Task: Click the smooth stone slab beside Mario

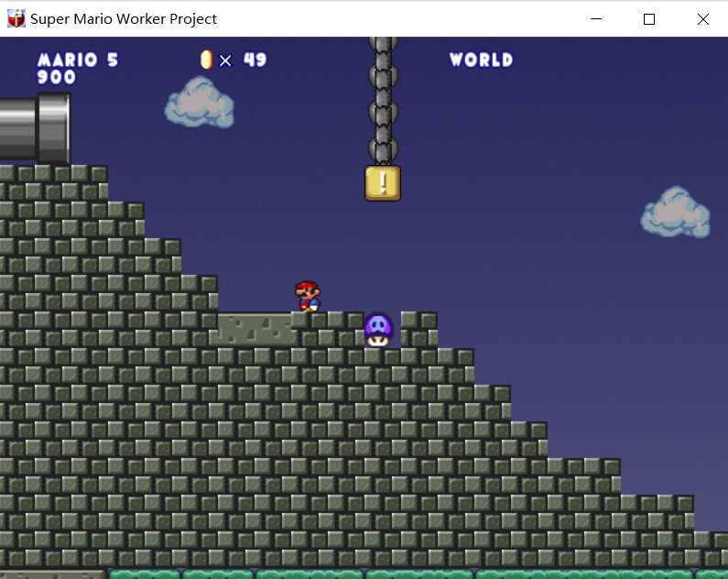Action: [x=255, y=329]
